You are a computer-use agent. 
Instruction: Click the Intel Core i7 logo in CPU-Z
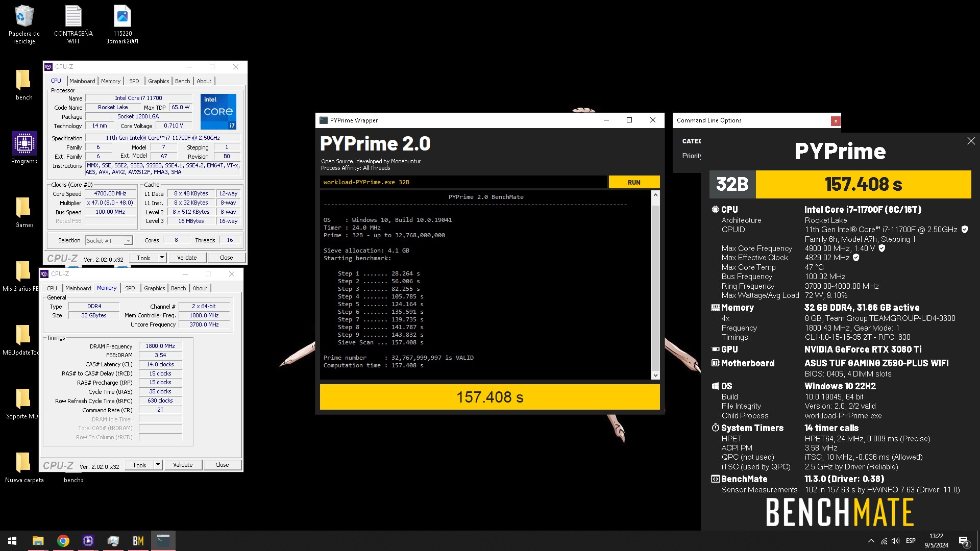[x=218, y=111]
